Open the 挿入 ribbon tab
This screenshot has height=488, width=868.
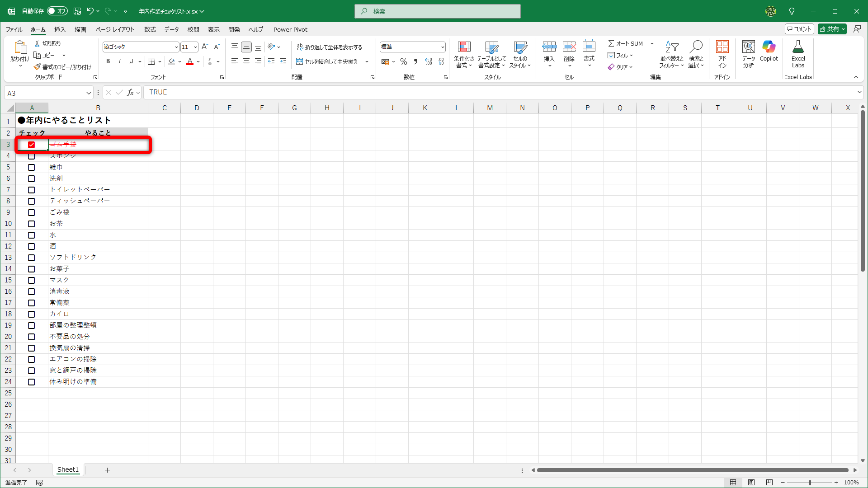click(x=60, y=29)
